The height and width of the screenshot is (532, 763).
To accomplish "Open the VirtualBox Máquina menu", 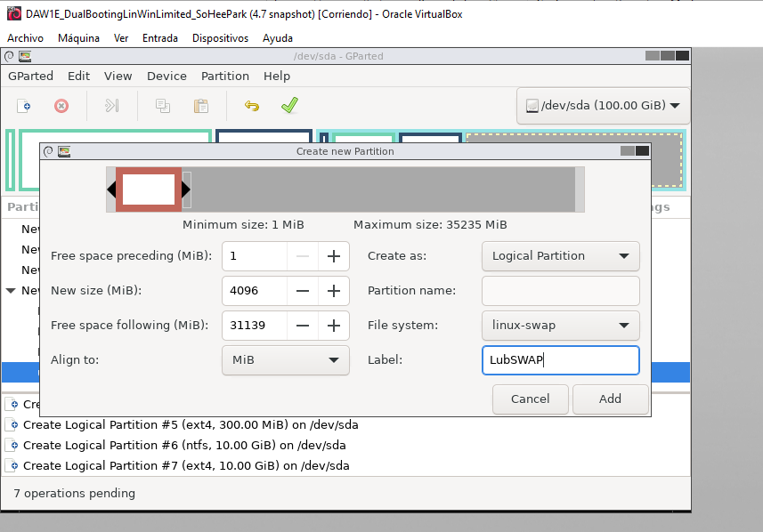I will coord(78,38).
